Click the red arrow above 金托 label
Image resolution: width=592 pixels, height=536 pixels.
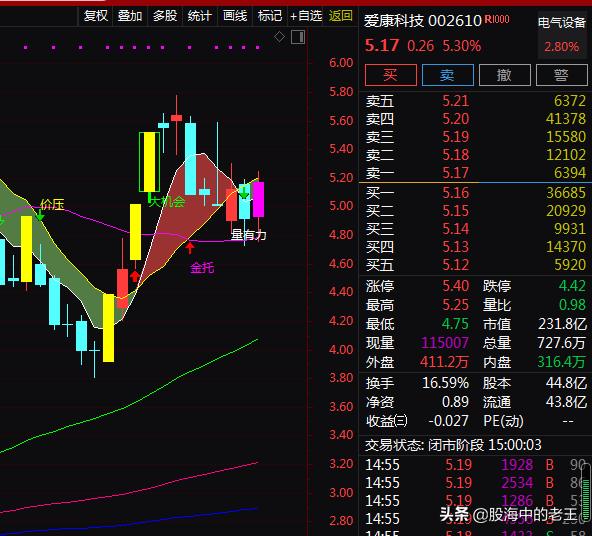tap(190, 248)
